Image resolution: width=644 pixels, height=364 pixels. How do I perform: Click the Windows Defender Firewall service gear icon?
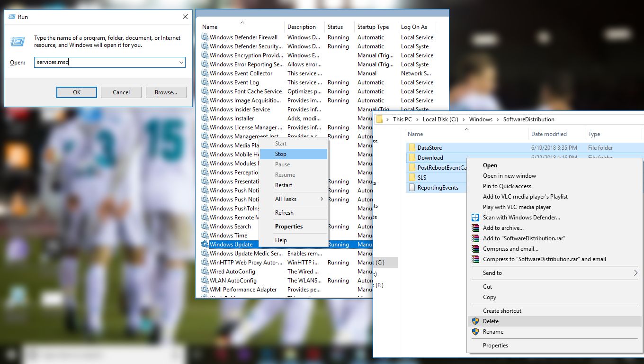[205, 37]
